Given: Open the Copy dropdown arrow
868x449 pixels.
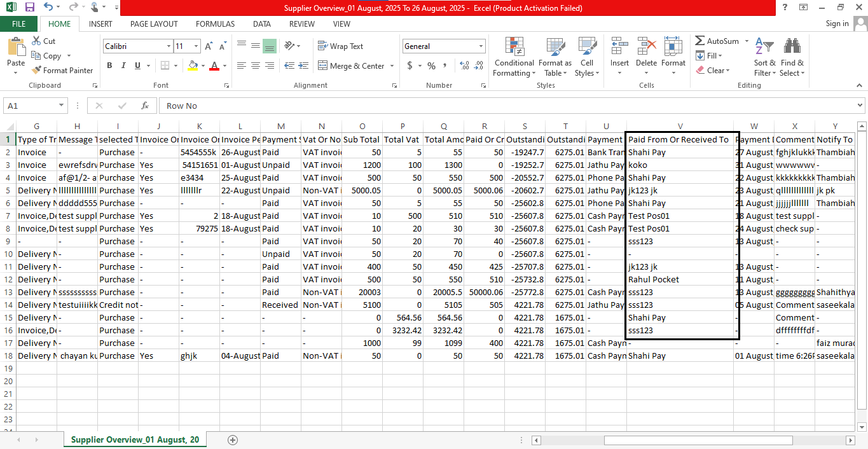Looking at the screenshot, I should [x=69, y=56].
